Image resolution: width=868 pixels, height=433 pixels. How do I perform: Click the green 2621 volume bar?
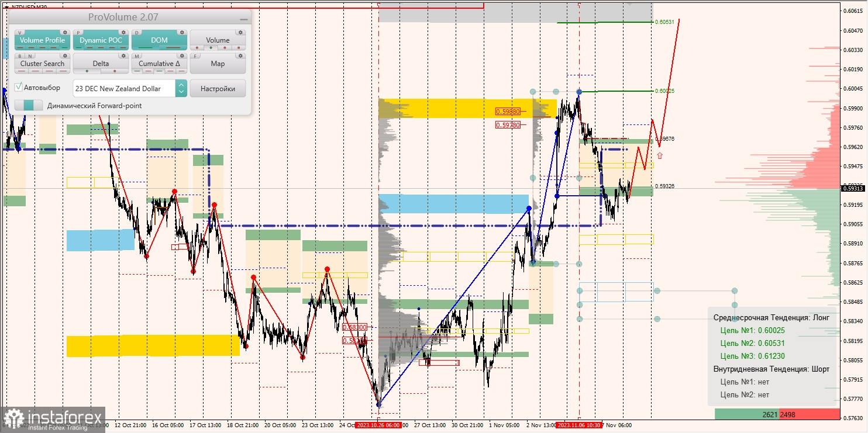tap(747, 414)
